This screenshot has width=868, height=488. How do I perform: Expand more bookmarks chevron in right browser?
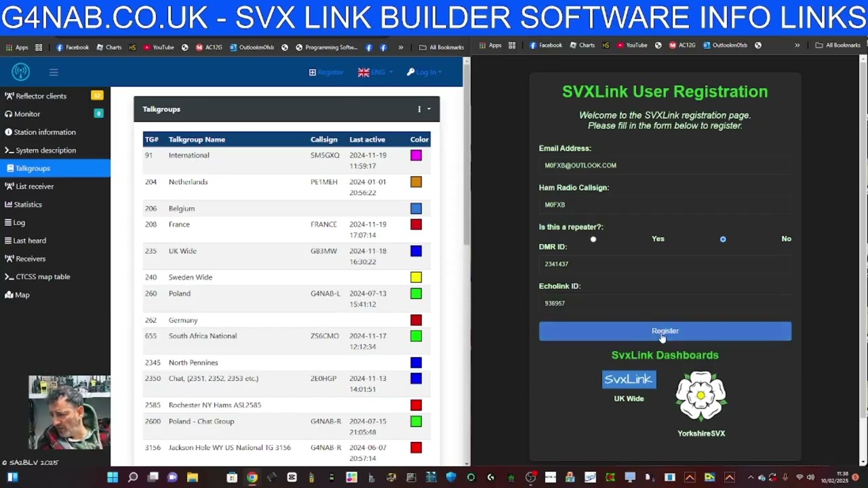797,45
